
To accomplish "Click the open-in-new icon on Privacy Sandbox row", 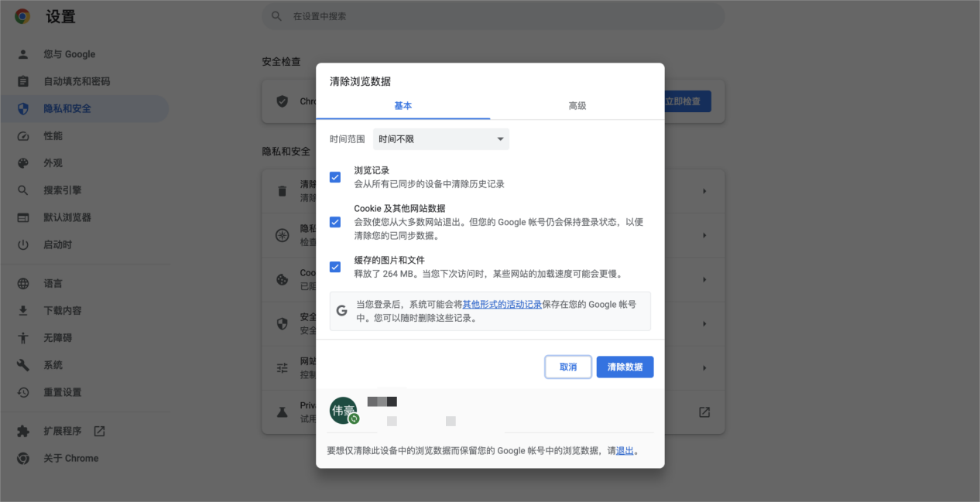I will (x=704, y=412).
